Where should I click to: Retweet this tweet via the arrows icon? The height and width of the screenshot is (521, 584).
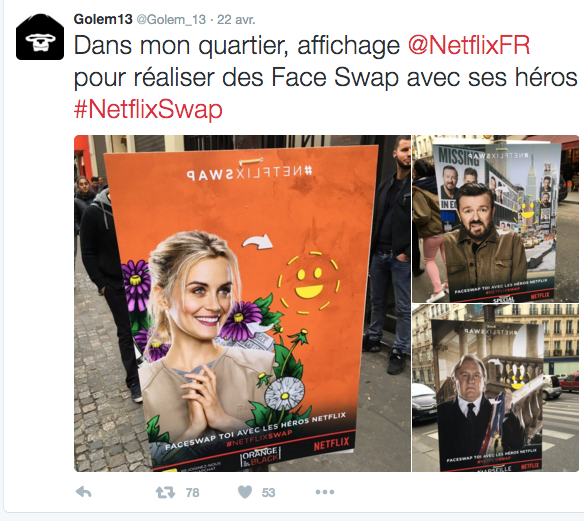165,492
